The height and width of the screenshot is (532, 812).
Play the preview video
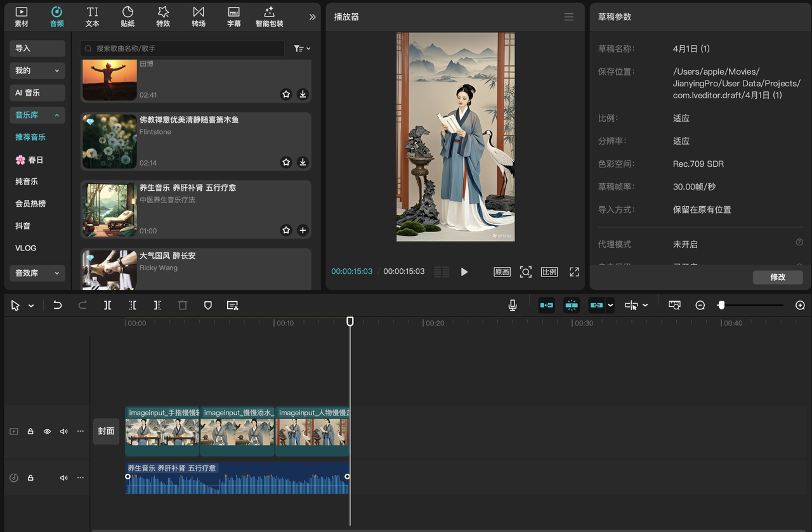tap(464, 271)
